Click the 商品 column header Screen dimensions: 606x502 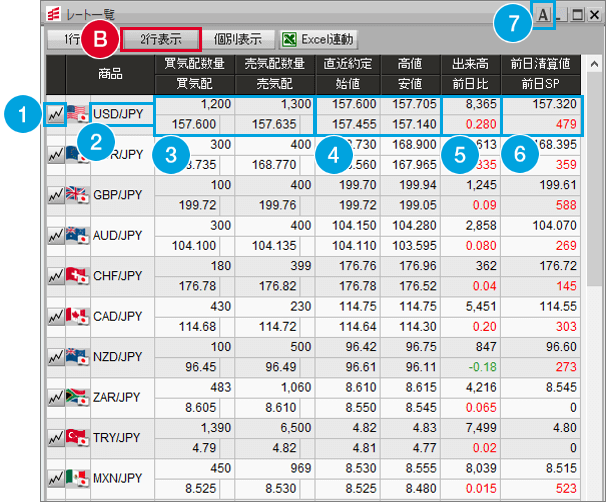click(x=110, y=74)
